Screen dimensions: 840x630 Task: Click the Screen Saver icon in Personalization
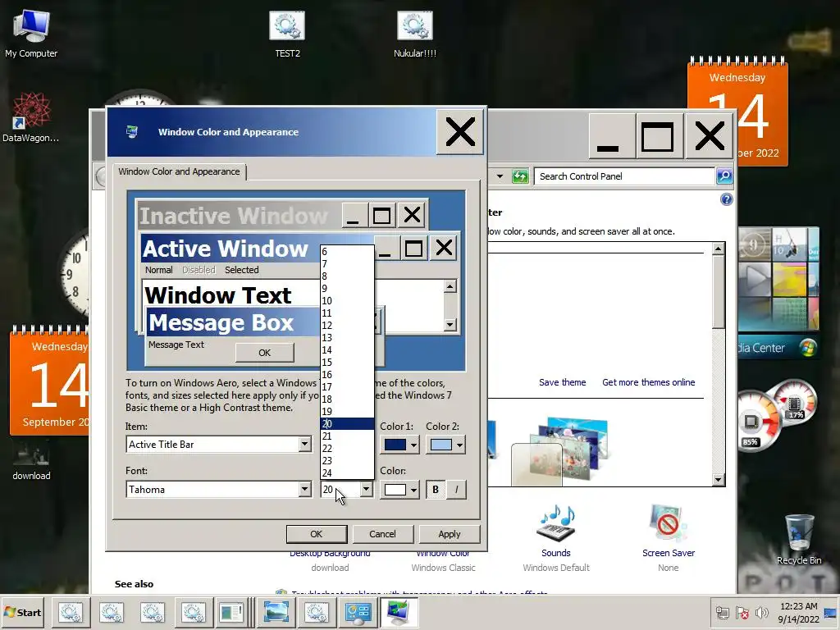668,523
